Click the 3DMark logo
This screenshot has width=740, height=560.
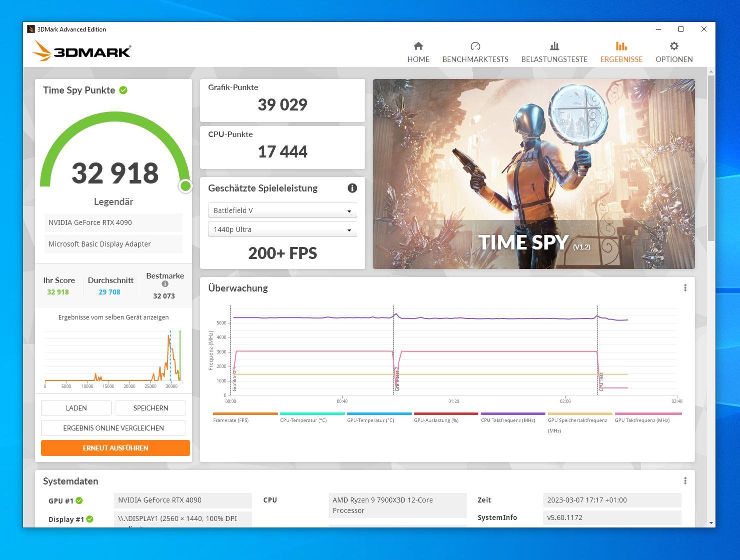coord(82,51)
